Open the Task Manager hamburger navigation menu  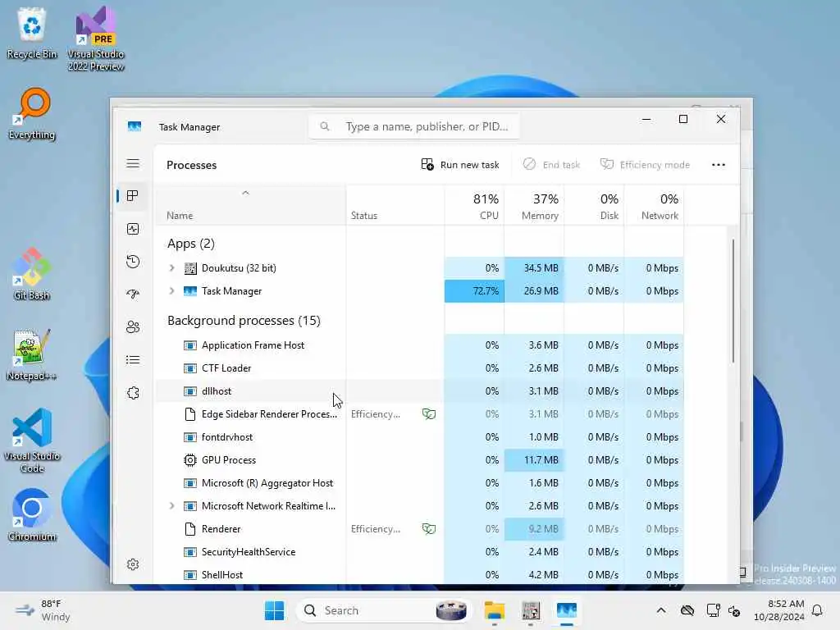click(133, 163)
